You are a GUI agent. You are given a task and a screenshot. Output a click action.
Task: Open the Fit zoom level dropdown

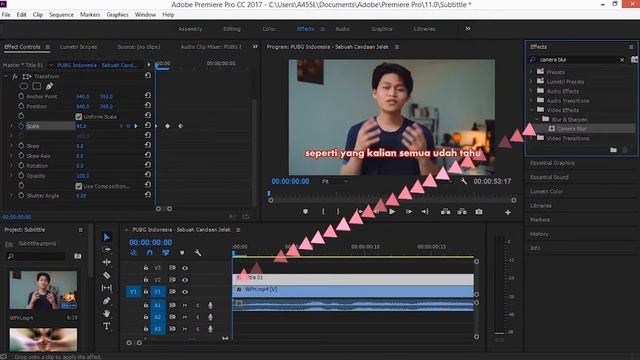click(x=335, y=181)
